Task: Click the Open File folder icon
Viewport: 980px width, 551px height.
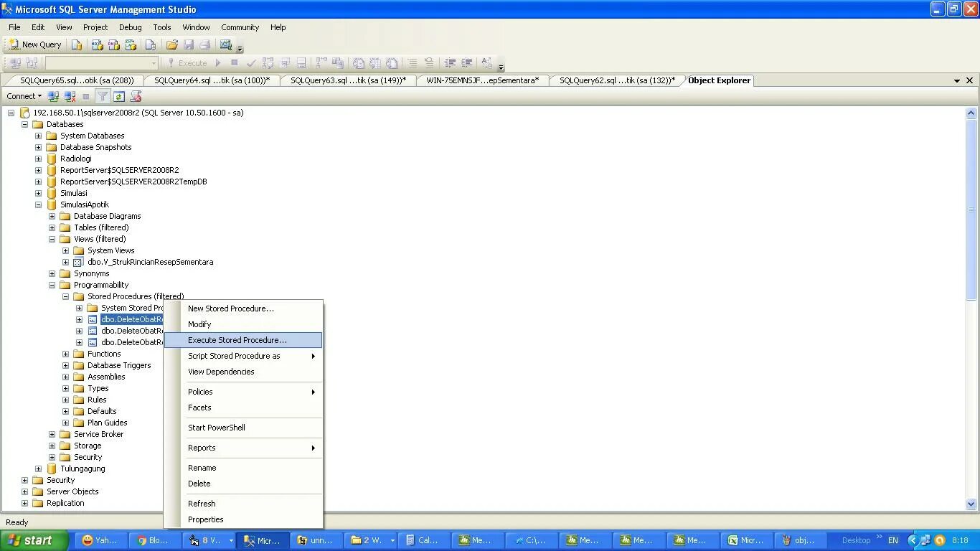Action: pos(172,44)
